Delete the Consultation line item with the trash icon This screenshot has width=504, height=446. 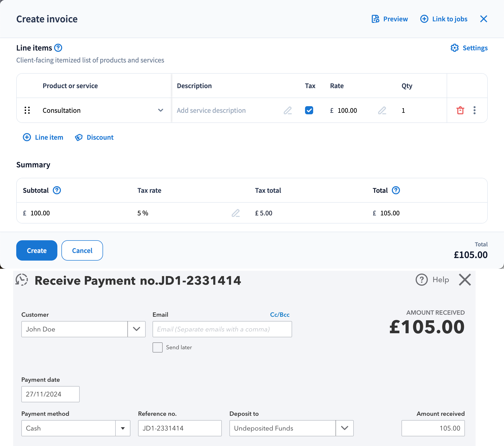[460, 110]
